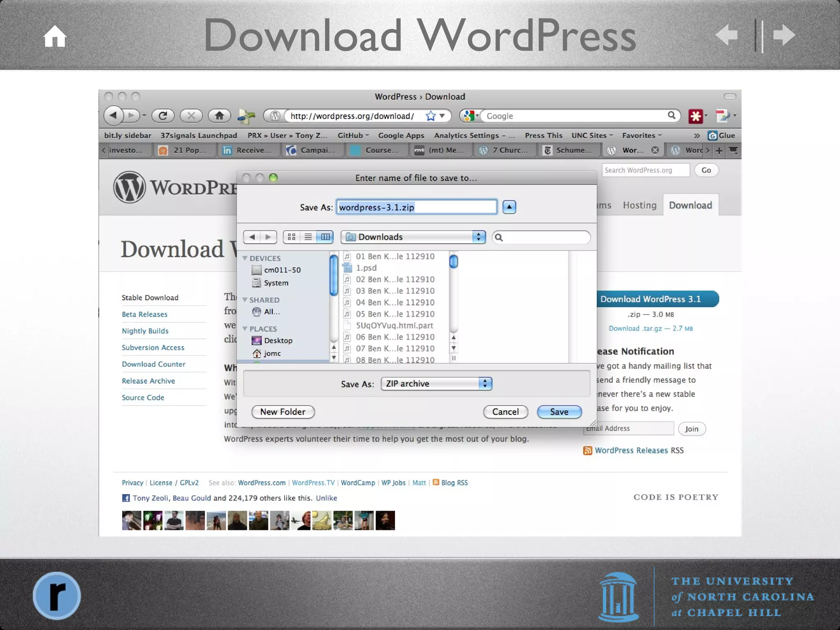This screenshot has height=630, width=840.
Task: Open a new browser tab with plus
Action: click(x=719, y=151)
